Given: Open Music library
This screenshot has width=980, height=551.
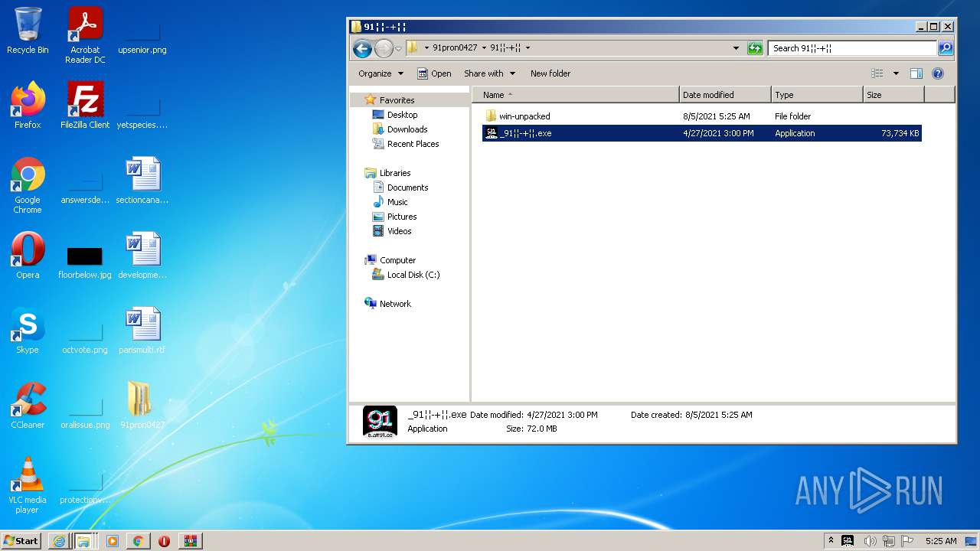Looking at the screenshot, I should tap(390, 202).
